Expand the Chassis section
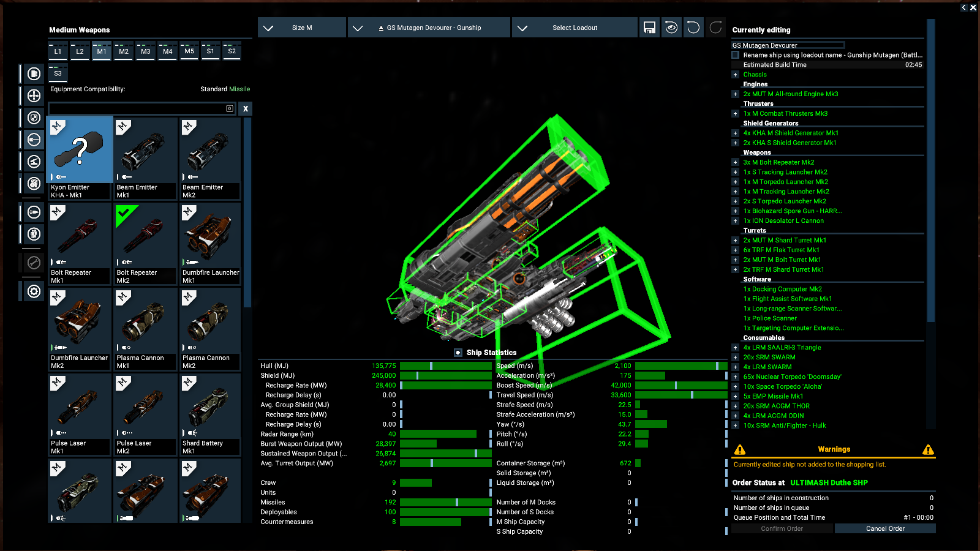 click(735, 75)
